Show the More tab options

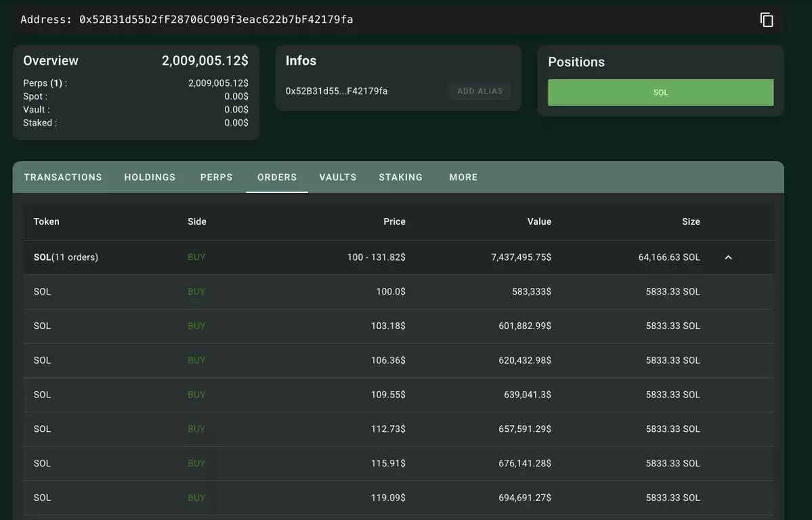pos(463,177)
